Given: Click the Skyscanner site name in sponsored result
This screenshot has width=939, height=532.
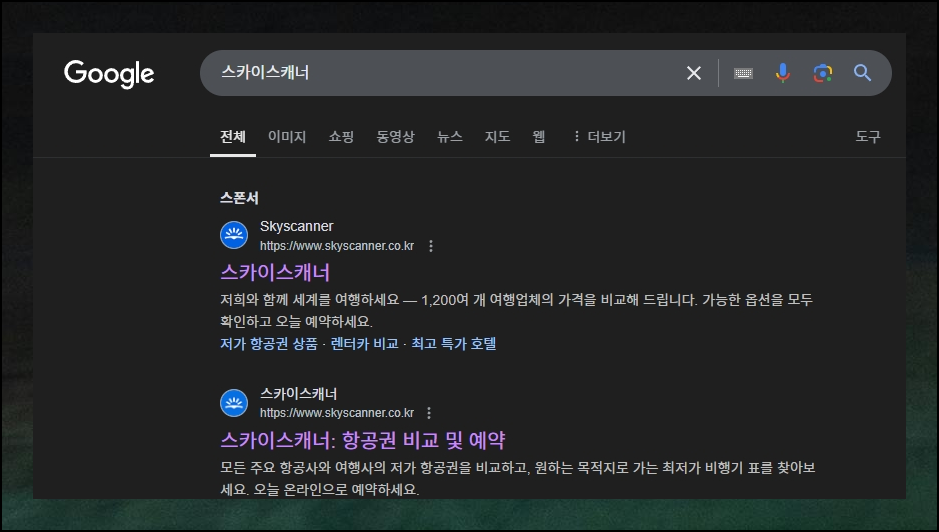Looking at the screenshot, I should [296, 226].
